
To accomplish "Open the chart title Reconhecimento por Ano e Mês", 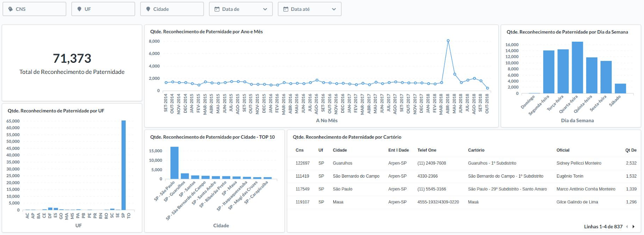I will pyautogui.click(x=206, y=32).
